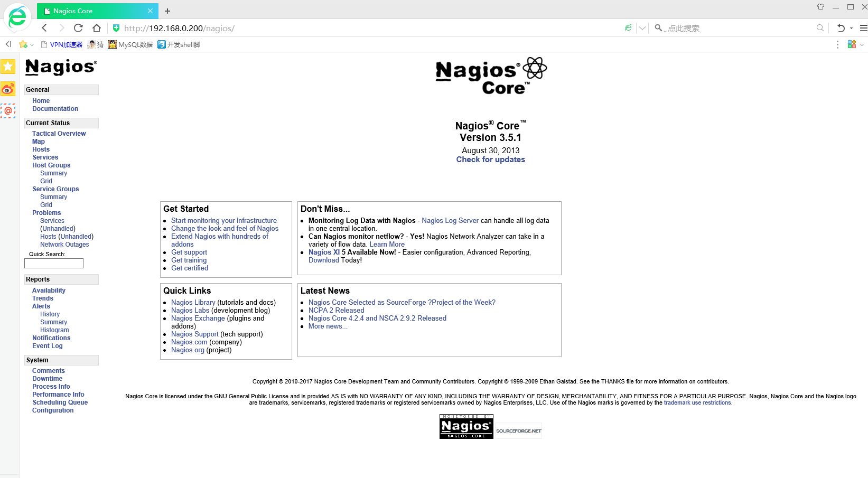
Task: Open the Nagios Log Server link
Action: [450, 221]
